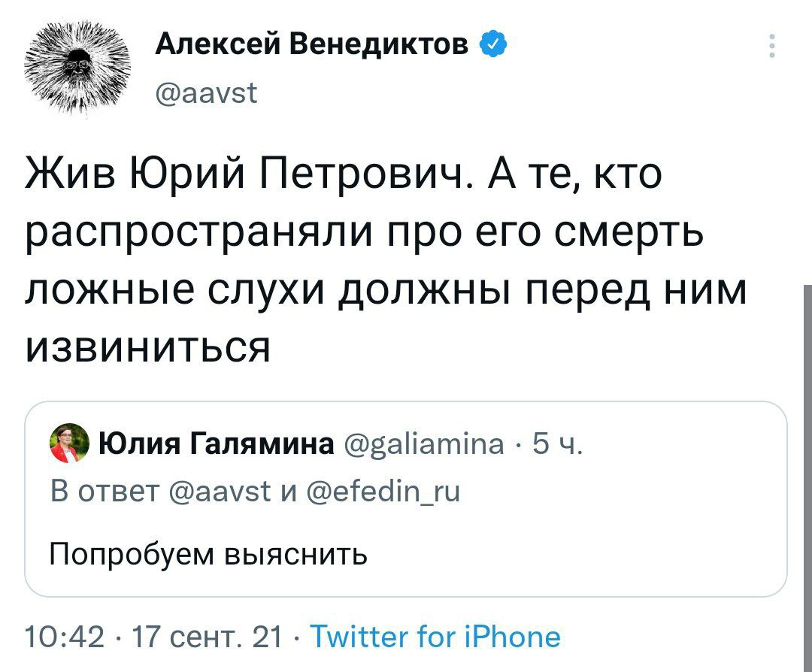Click the vertical scrollbar on the right

click(807, 451)
